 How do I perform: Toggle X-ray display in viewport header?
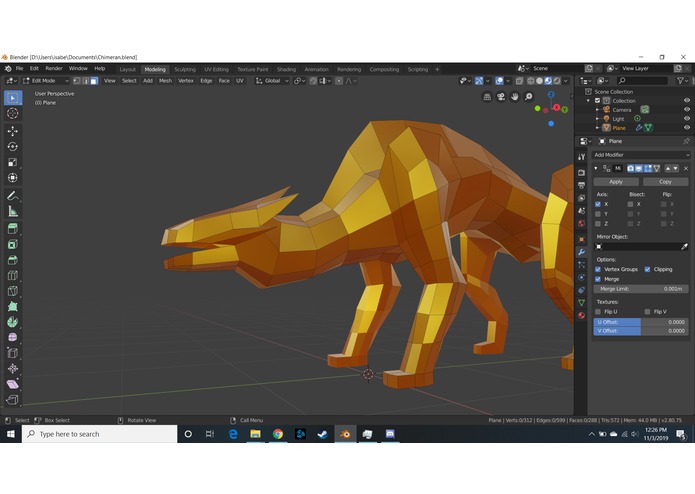coord(519,81)
